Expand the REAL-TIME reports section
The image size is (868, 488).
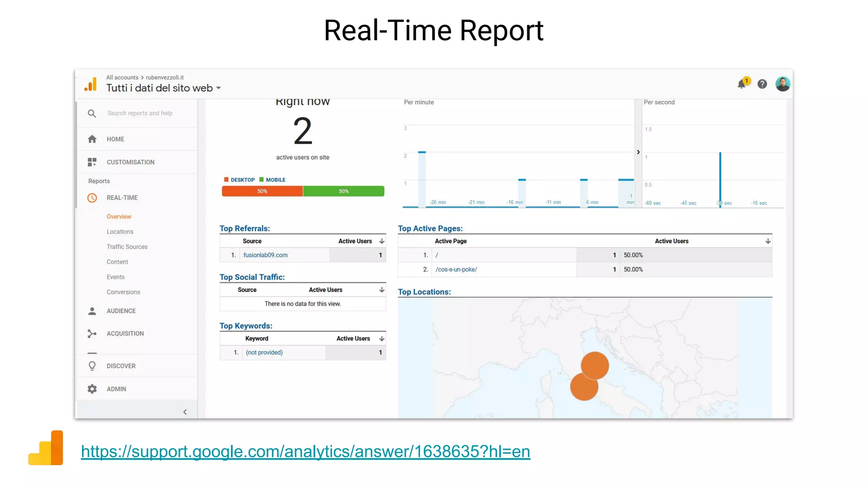coord(122,198)
